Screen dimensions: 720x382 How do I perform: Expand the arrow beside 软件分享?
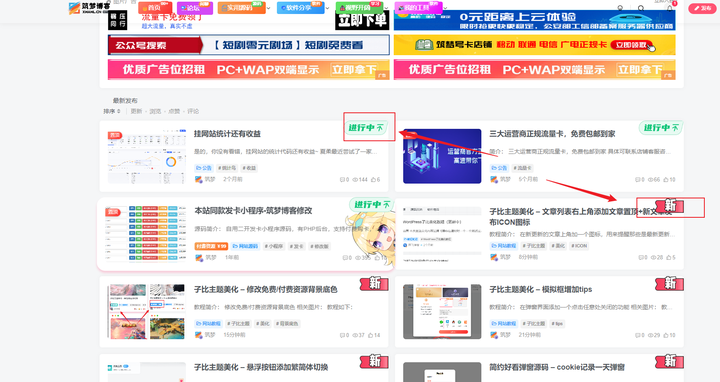click(x=327, y=8)
